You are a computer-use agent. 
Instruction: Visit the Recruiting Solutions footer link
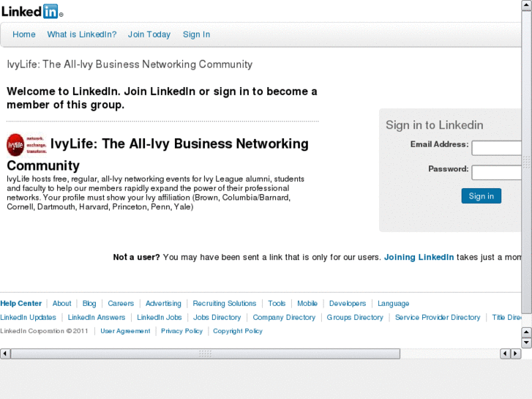pyautogui.click(x=225, y=304)
